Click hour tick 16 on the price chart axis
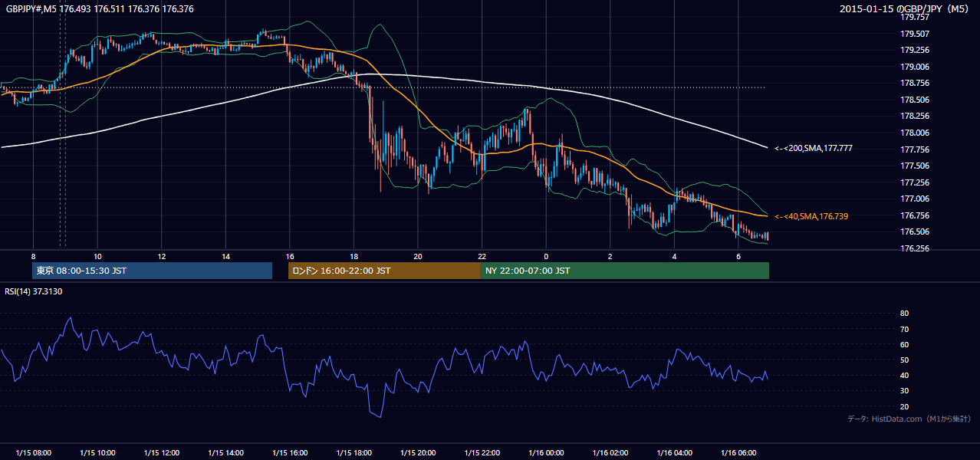 [290, 256]
